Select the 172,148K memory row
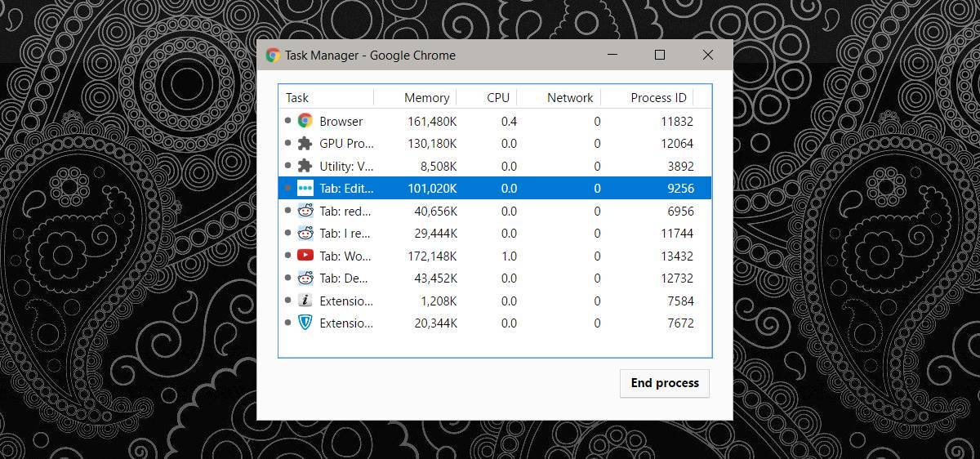Image resolution: width=980 pixels, height=459 pixels. (x=495, y=256)
